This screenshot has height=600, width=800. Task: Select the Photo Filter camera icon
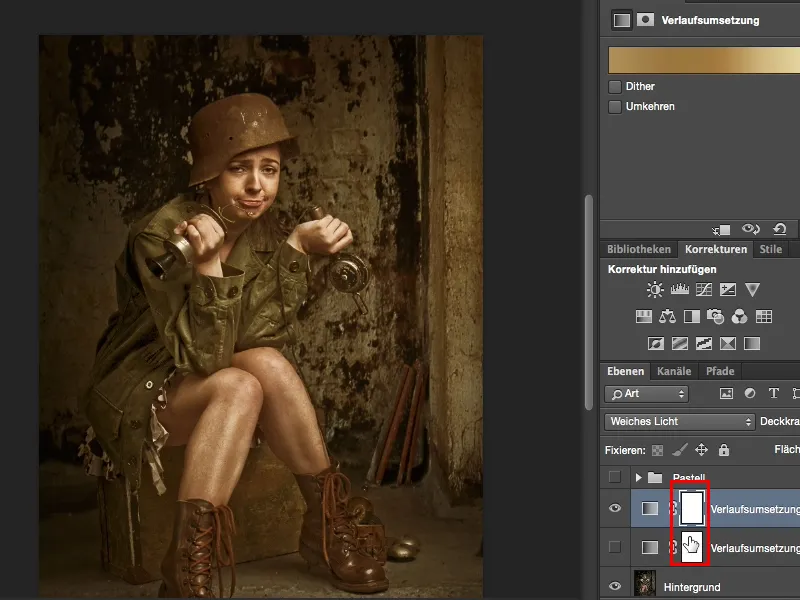(x=714, y=316)
